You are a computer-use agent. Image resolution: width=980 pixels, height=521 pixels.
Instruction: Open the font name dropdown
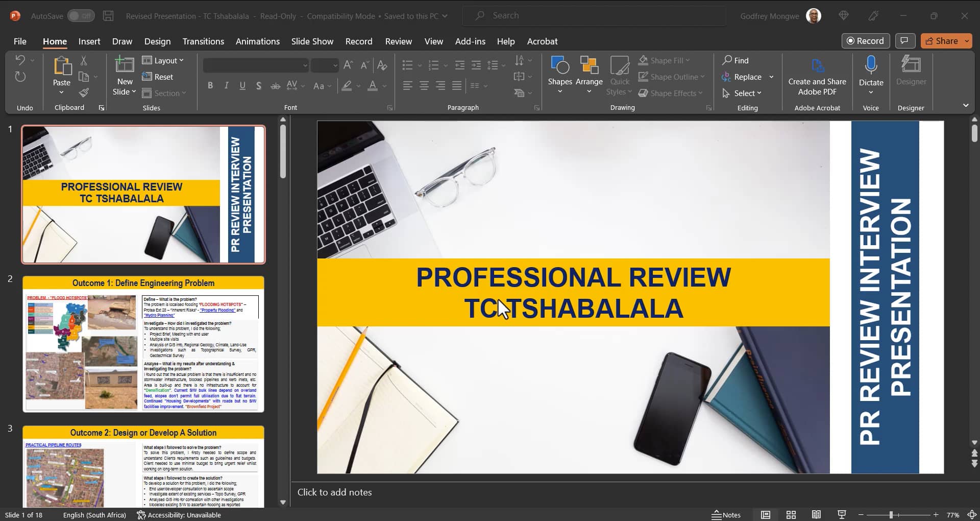point(305,65)
